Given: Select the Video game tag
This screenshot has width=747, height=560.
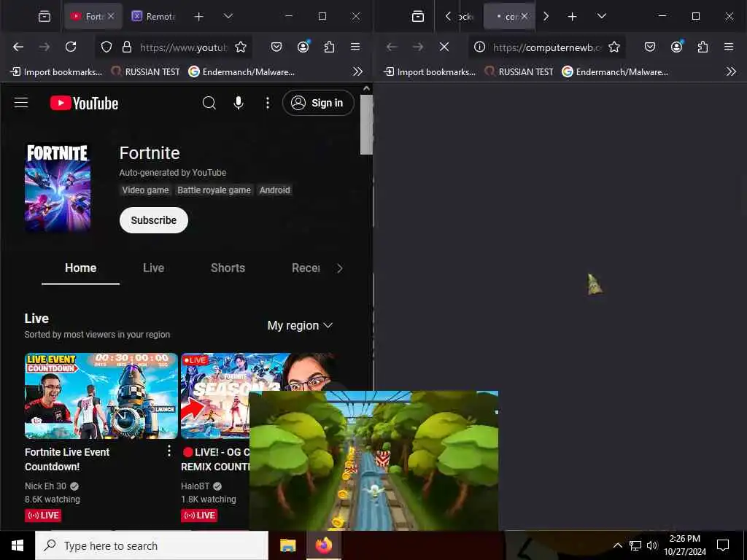Looking at the screenshot, I should click(x=145, y=190).
